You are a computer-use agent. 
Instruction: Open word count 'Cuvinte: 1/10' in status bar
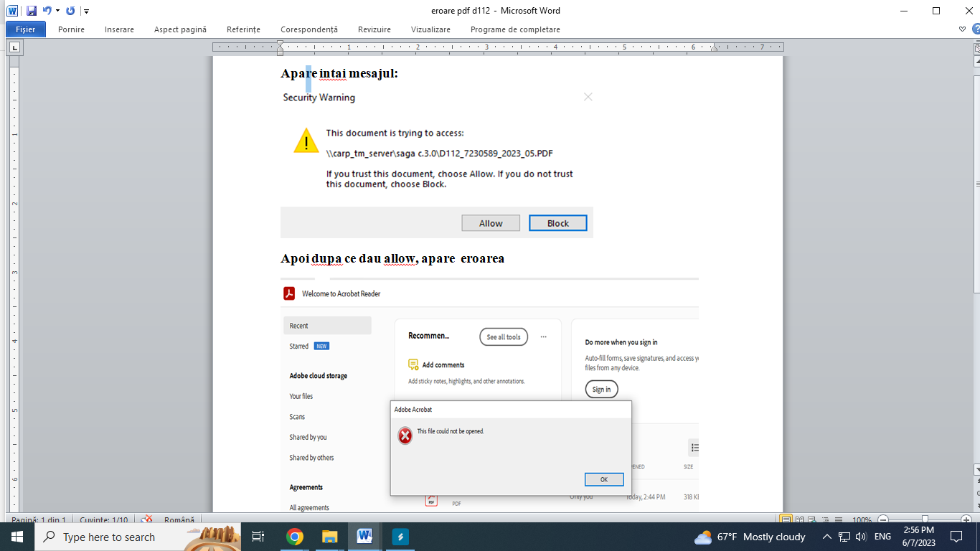tap(104, 520)
